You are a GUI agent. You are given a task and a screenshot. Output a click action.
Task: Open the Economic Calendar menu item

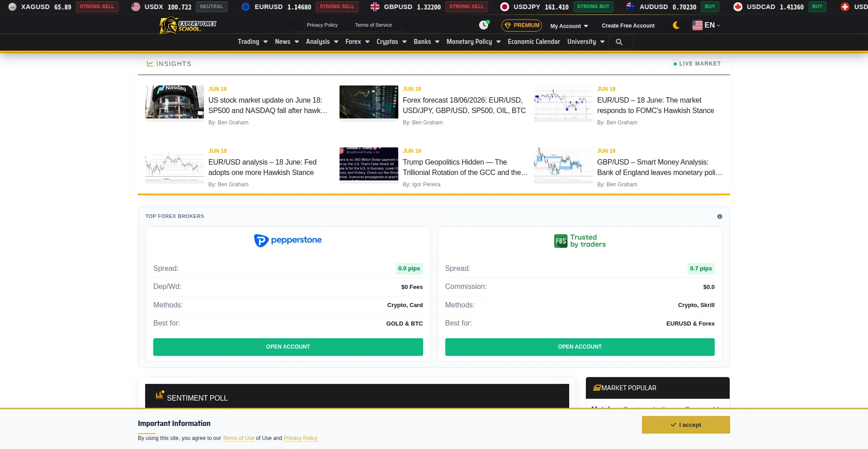pyautogui.click(x=533, y=42)
